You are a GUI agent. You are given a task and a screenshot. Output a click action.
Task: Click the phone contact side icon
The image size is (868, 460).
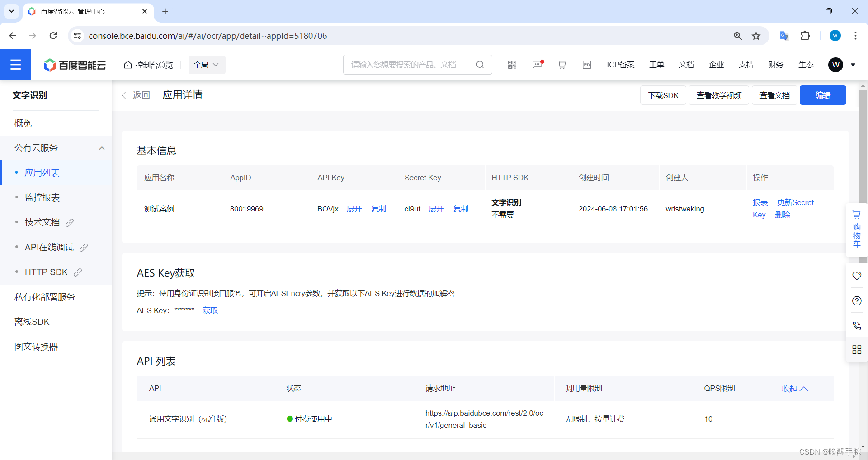(857, 325)
